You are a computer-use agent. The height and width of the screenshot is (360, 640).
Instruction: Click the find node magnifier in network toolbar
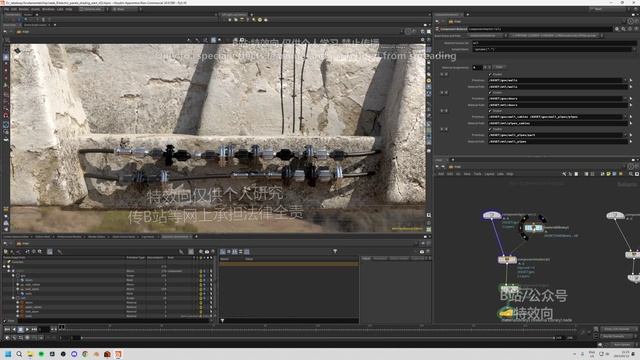[x=631, y=174]
